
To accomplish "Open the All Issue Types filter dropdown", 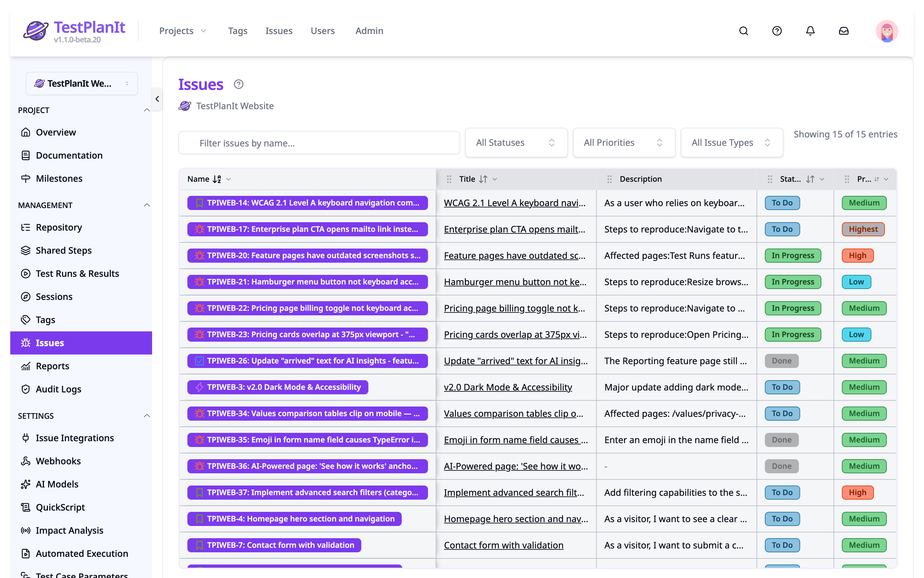I will 732,143.
